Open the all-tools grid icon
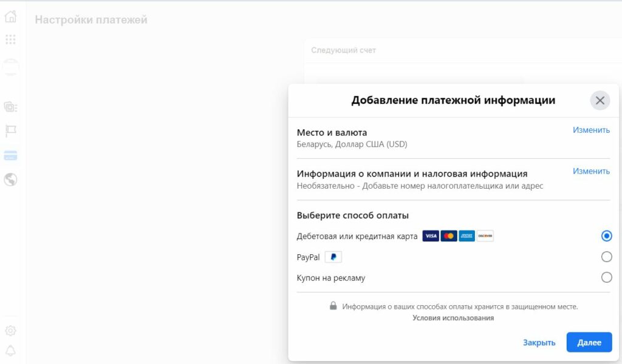Screen dimensions: 622x364 (x=11, y=39)
